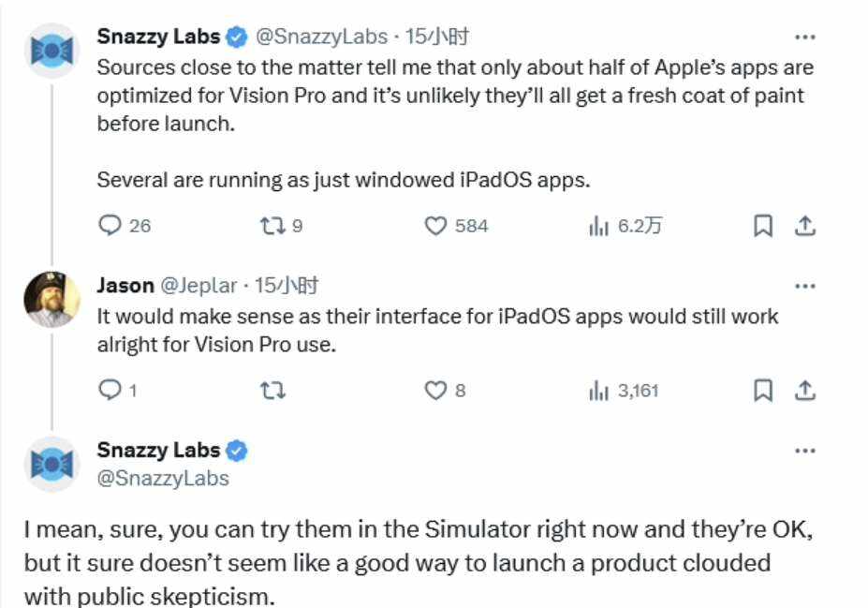Reply to the first Snazzy Labs tweet

click(x=110, y=226)
